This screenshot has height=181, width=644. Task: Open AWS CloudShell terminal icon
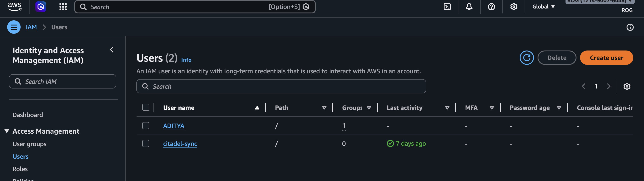click(447, 7)
